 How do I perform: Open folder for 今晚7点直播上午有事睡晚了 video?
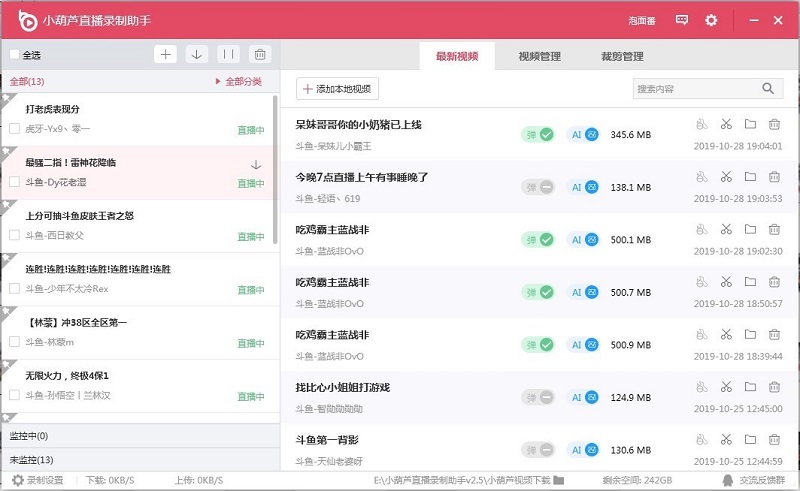pyautogui.click(x=750, y=177)
